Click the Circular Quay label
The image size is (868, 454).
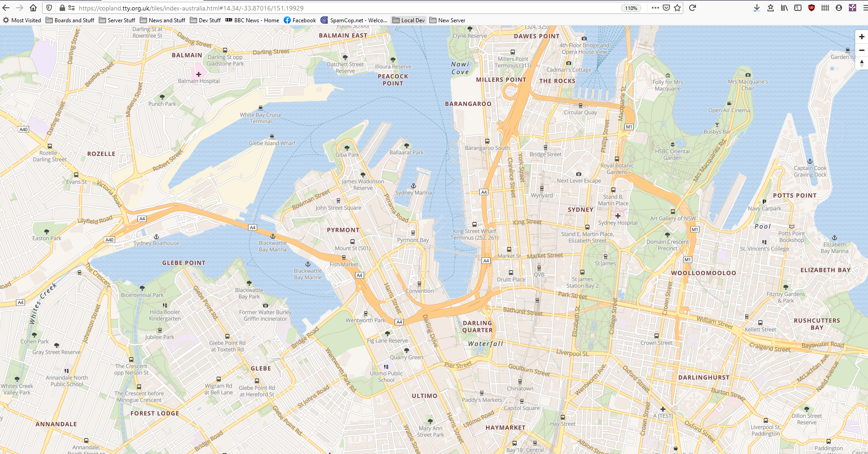pyautogui.click(x=580, y=112)
